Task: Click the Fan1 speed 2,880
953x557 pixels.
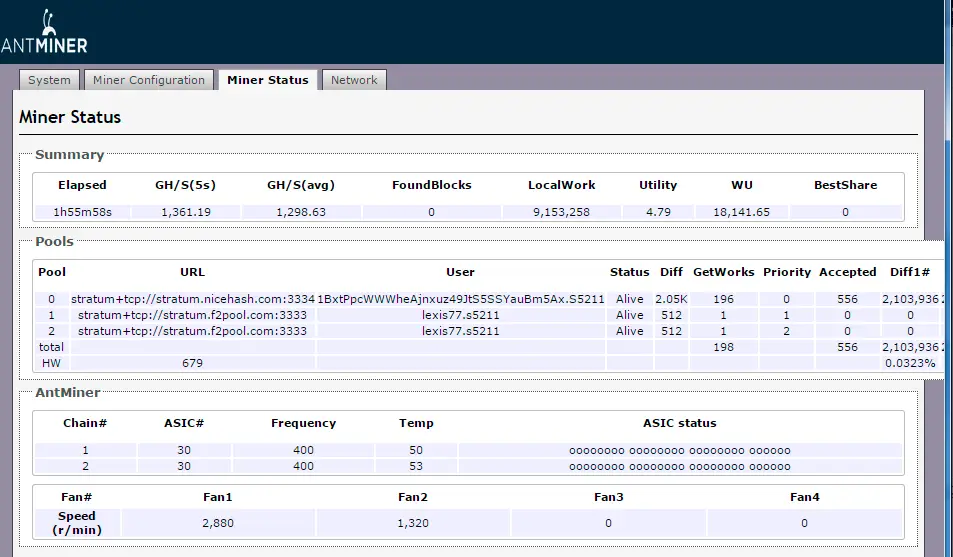Action: coord(218,523)
